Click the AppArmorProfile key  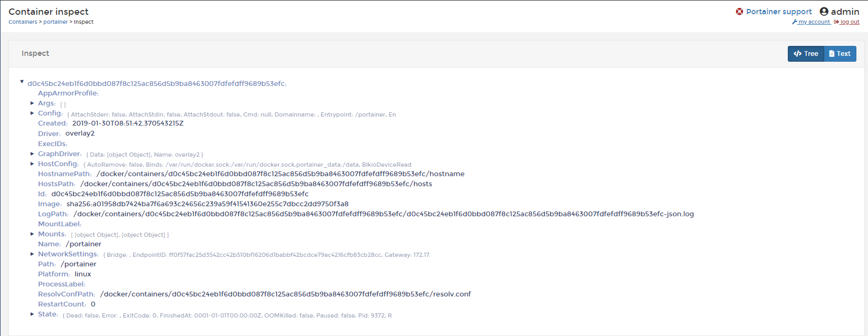tap(68, 93)
